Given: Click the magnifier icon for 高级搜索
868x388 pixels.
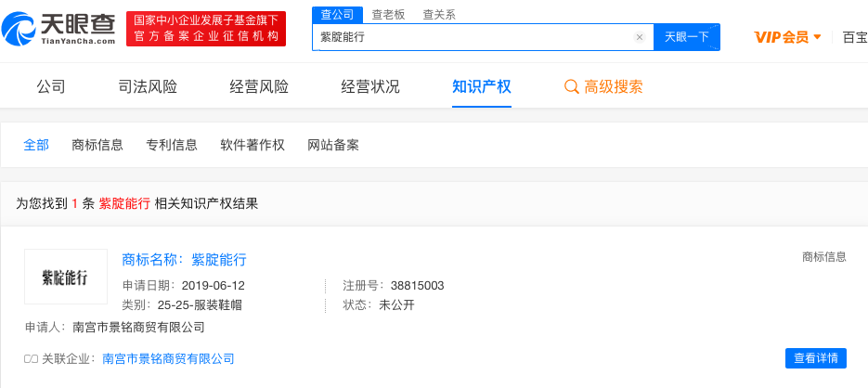Looking at the screenshot, I should (x=571, y=87).
